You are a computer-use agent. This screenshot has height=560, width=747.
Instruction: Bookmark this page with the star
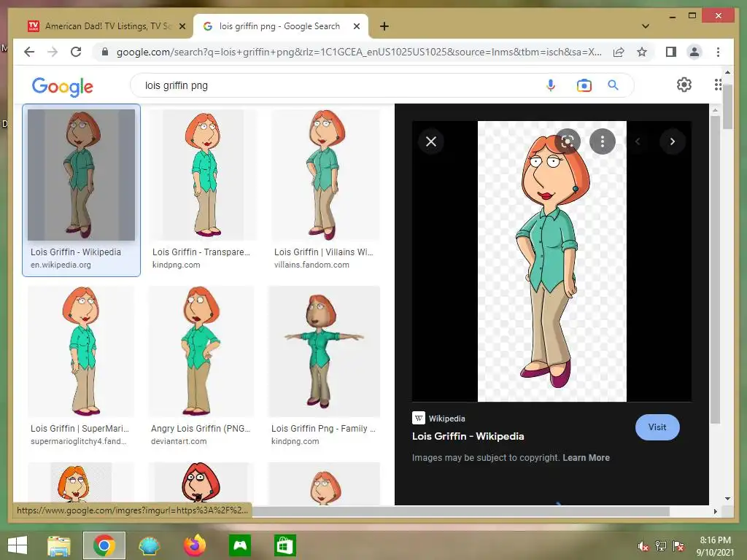click(642, 52)
